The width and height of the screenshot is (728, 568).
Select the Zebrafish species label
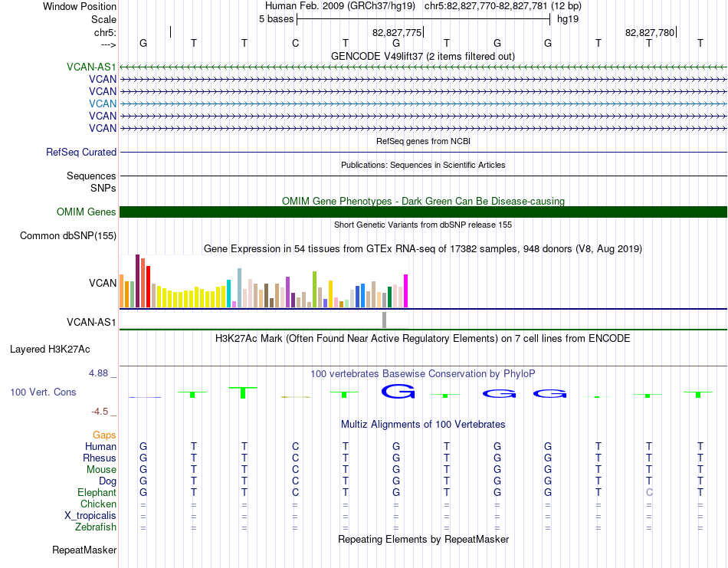(96, 527)
